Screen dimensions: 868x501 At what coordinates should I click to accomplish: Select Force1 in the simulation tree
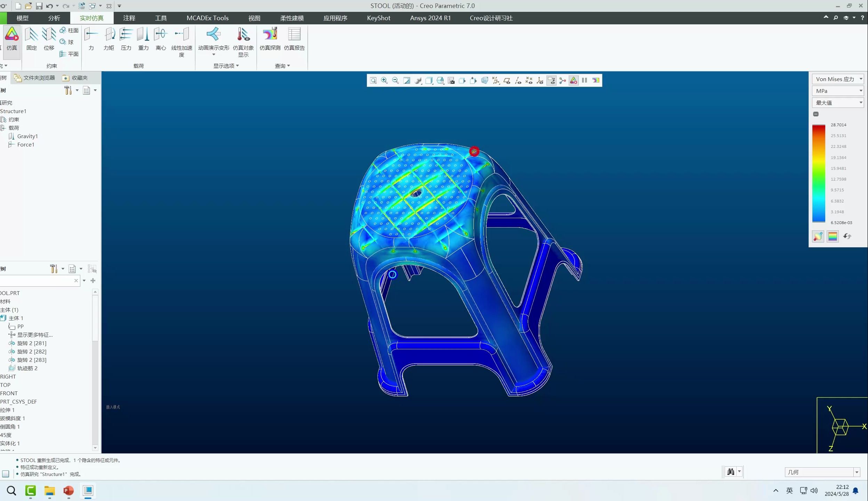coord(26,145)
